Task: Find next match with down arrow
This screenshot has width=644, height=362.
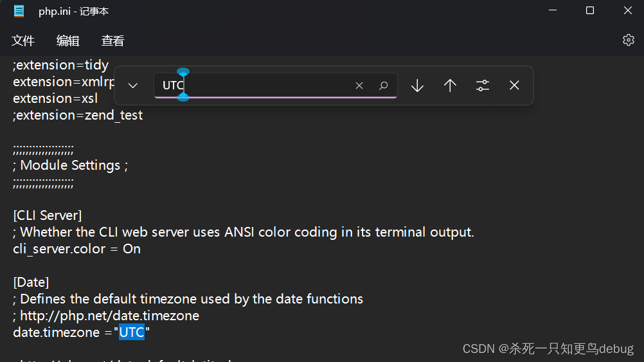Action: [417, 86]
